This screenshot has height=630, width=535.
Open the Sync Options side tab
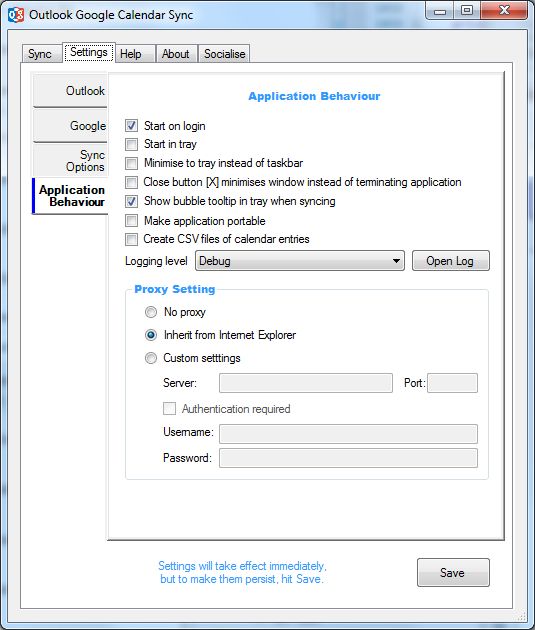(70, 161)
